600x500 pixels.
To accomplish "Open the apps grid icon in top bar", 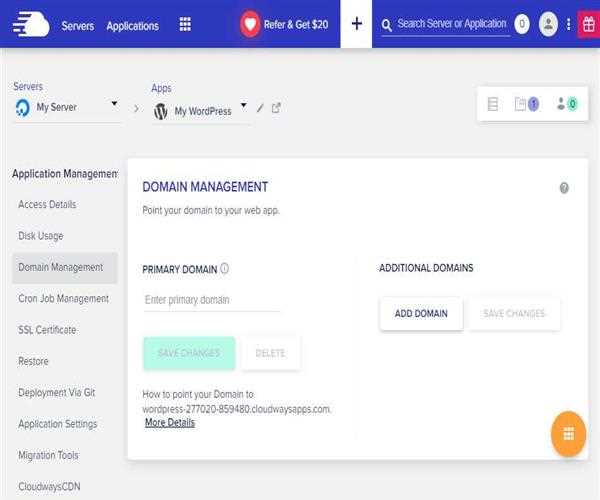I will (185, 24).
